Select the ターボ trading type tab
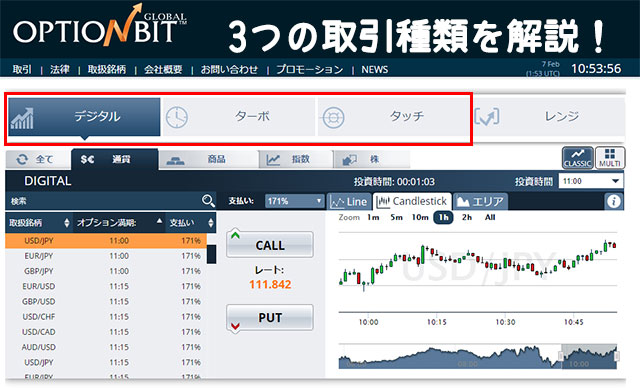The height and width of the screenshot is (388, 640). pos(239,117)
